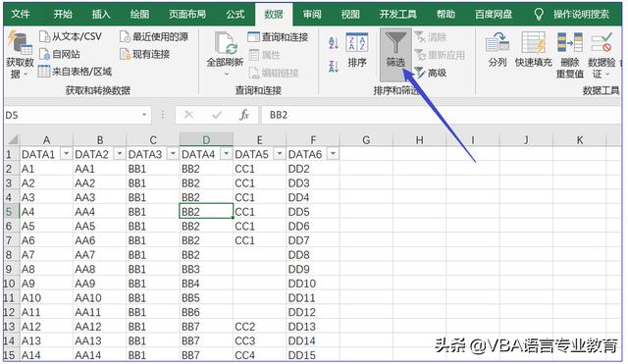Open the 文件 file tab
The width and height of the screenshot is (628, 364).
pyautogui.click(x=21, y=15)
